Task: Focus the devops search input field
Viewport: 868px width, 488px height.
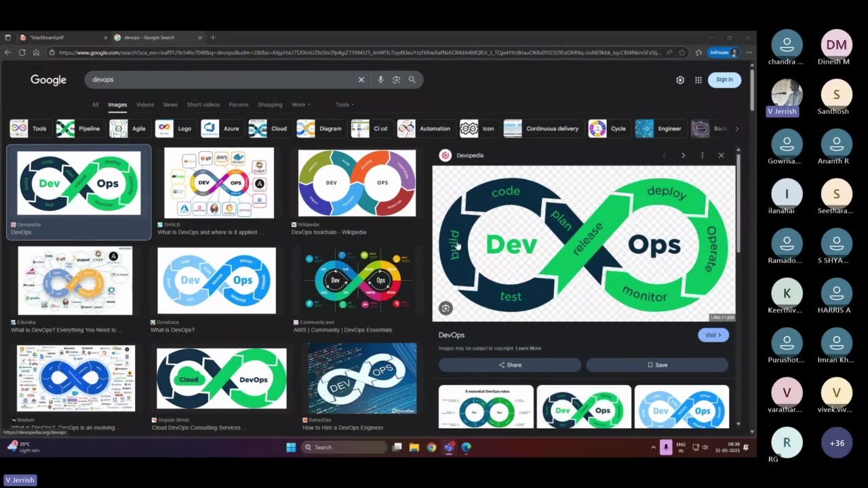Action: [x=224, y=79]
